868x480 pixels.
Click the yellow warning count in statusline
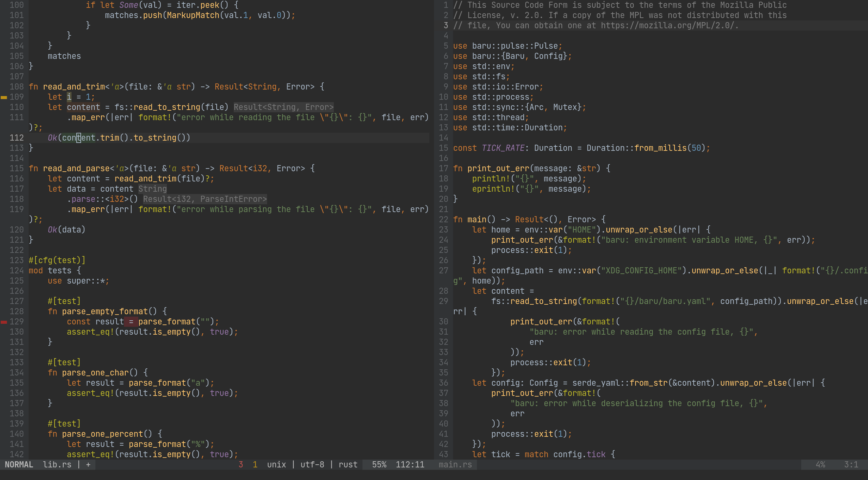(255, 465)
